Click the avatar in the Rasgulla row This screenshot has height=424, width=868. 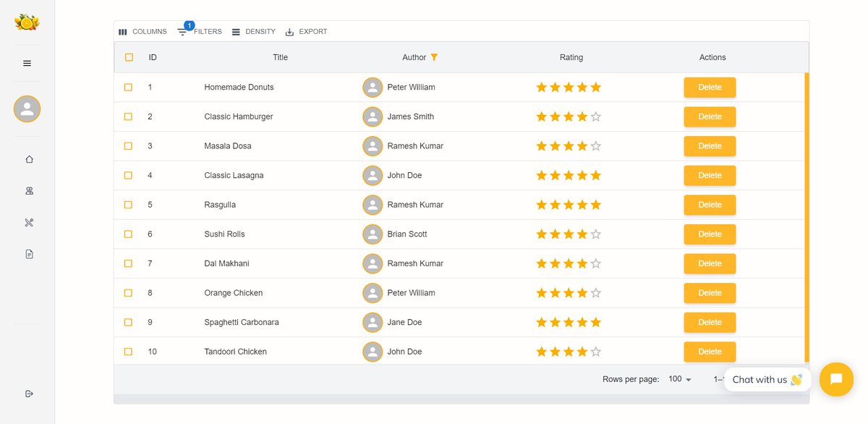[x=373, y=205]
